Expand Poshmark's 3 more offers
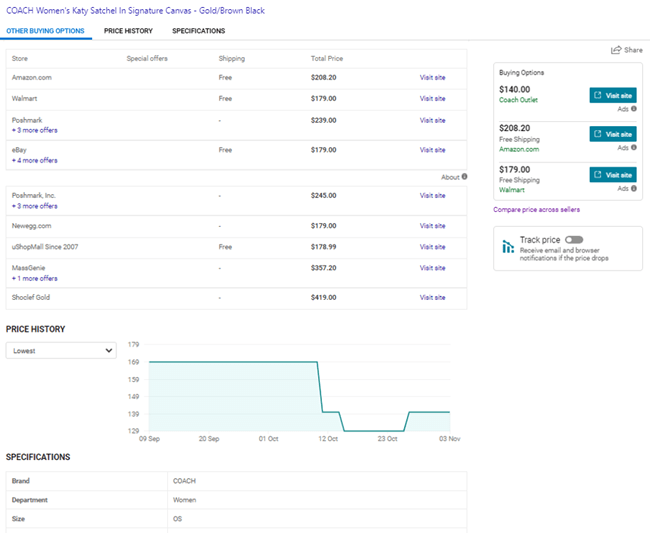 pyautogui.click(x=34, y=130)
